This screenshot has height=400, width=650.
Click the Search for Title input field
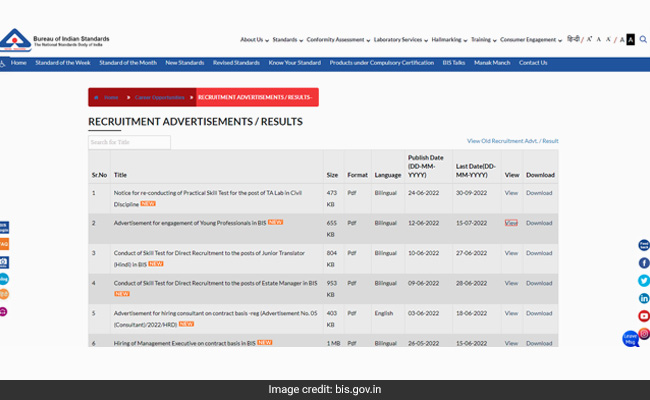[129, 142]
